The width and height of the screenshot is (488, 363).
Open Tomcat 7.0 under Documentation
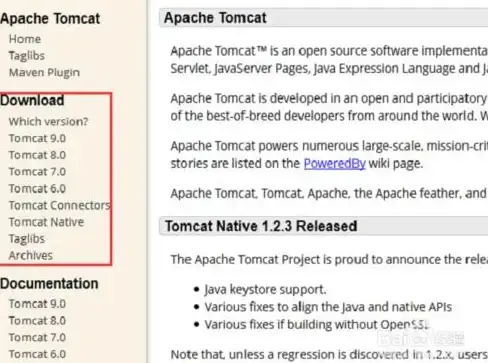[x=37, y=337]
